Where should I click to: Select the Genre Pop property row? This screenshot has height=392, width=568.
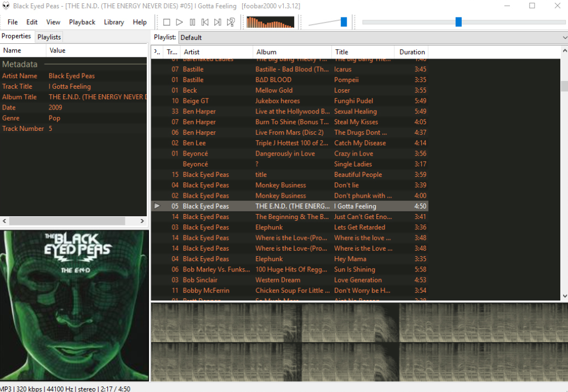(73, 118)
